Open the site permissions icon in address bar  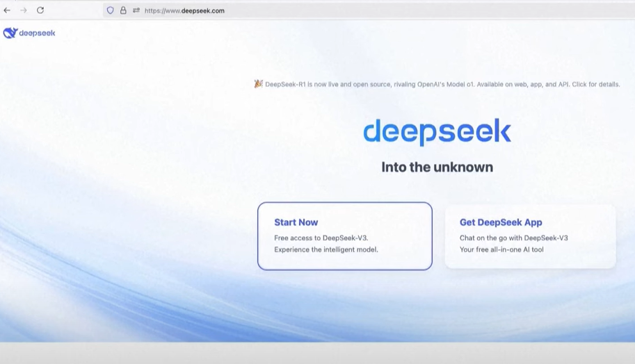(x=136, y=10)
